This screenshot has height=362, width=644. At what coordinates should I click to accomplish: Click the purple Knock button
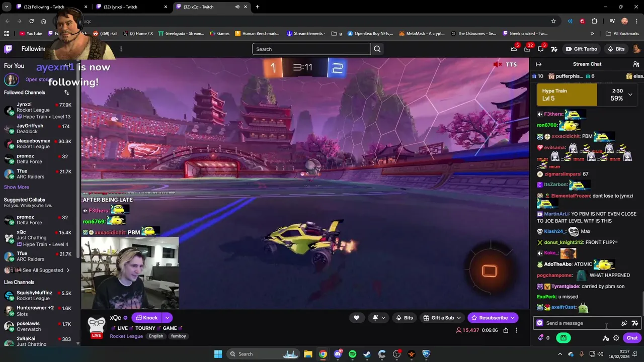[x=146, y=318]
